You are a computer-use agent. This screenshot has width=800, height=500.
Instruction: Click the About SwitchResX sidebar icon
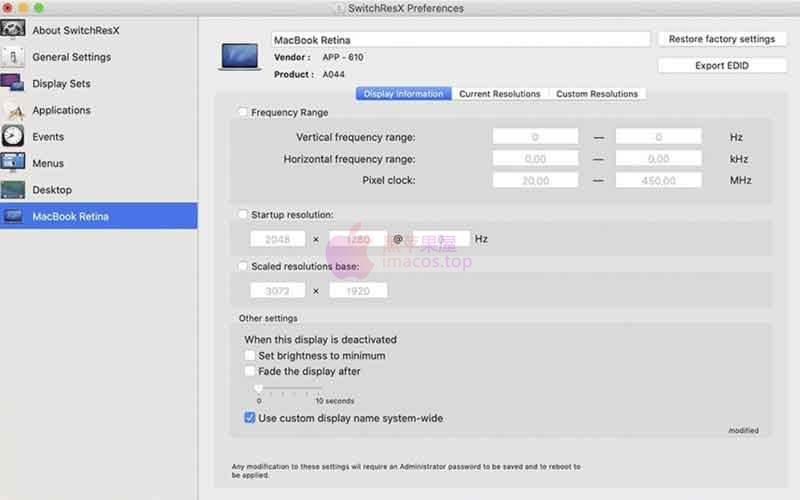click(13, 29)
